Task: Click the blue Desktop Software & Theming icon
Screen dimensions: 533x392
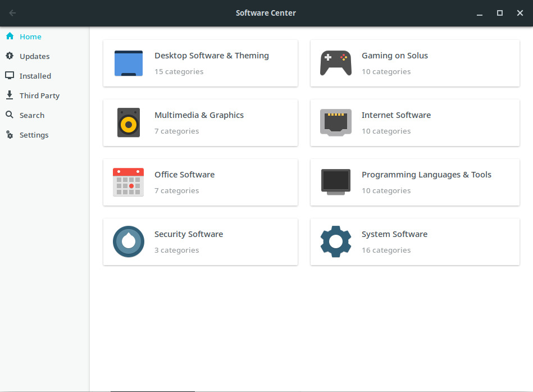Action: click(128, 63)
